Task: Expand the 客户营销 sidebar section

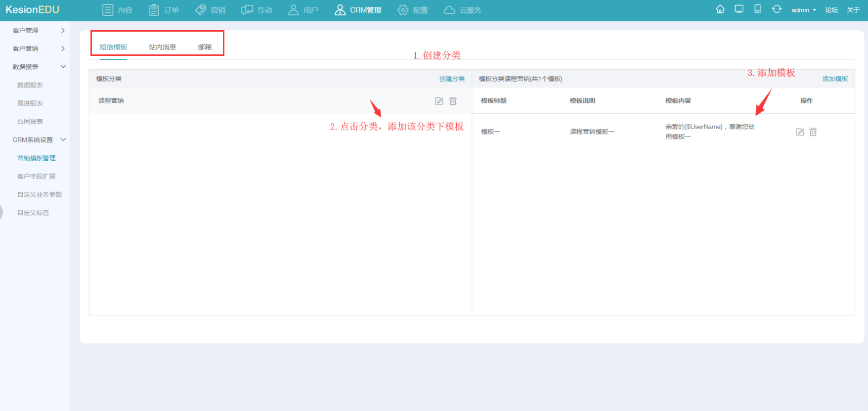Action: [x=39, y=48]
